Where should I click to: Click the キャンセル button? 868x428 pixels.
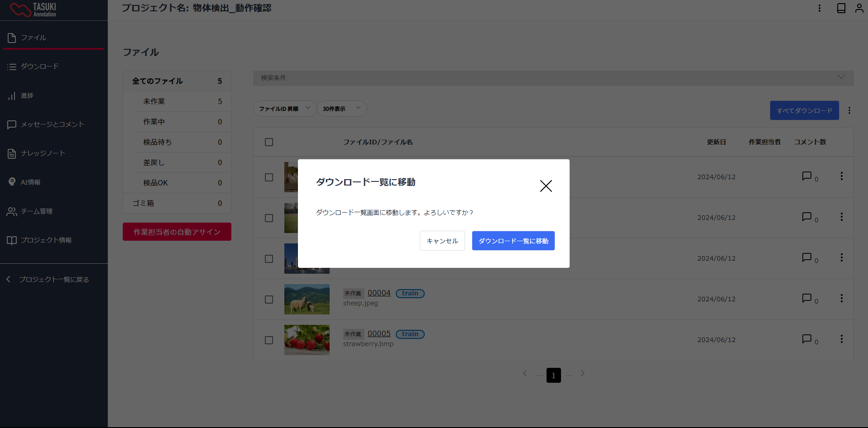tap(442, 241)
